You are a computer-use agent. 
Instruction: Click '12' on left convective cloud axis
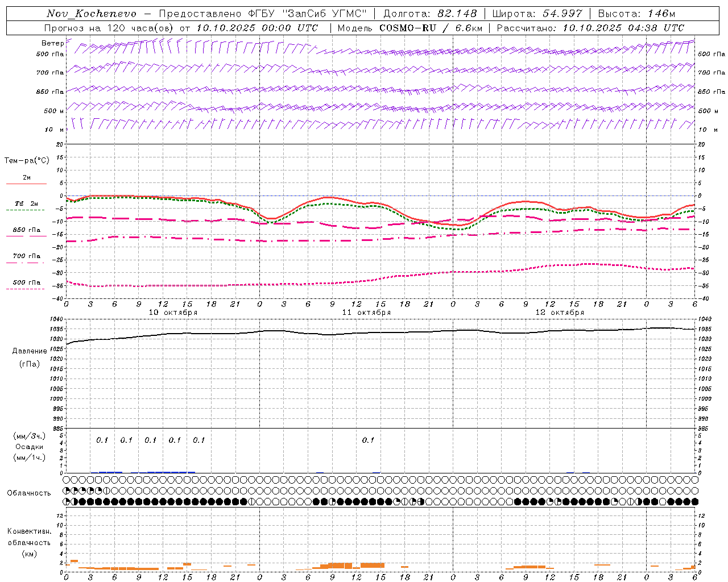coord(60,516)
